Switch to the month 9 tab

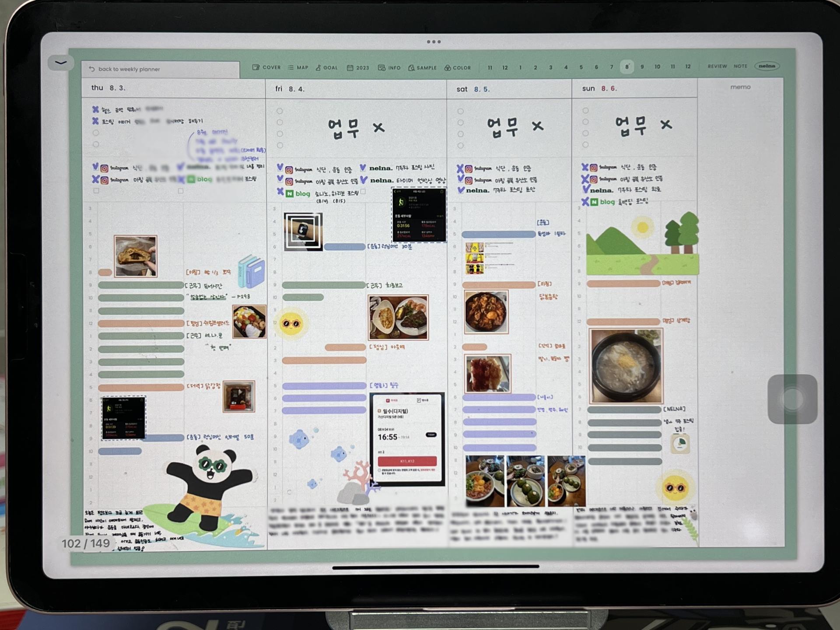(642, 67)
